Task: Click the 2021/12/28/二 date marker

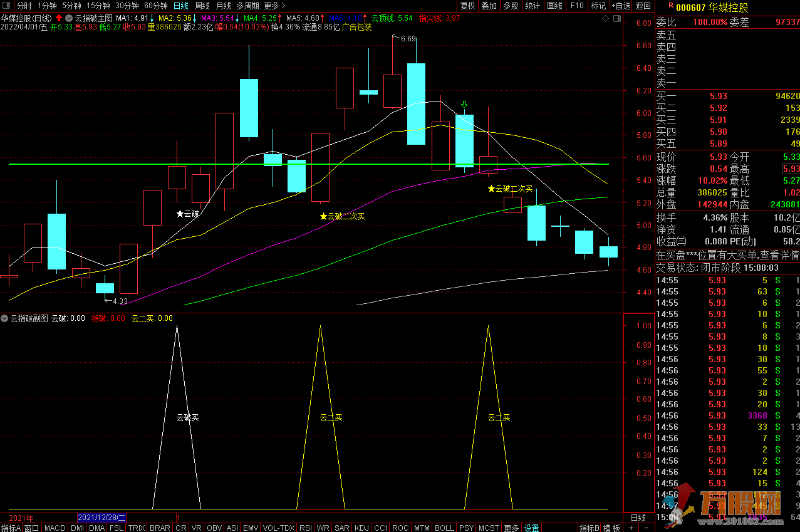Action: (x=101, y=518)
